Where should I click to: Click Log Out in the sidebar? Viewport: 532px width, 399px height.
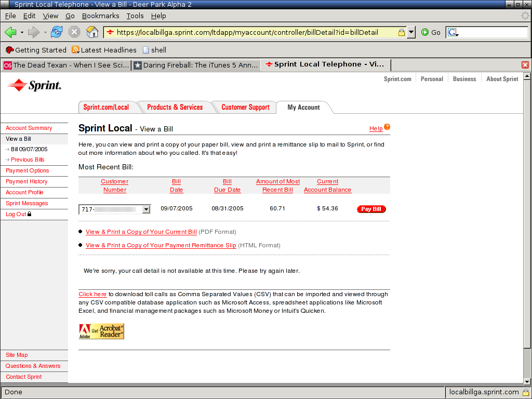[16, 214]
